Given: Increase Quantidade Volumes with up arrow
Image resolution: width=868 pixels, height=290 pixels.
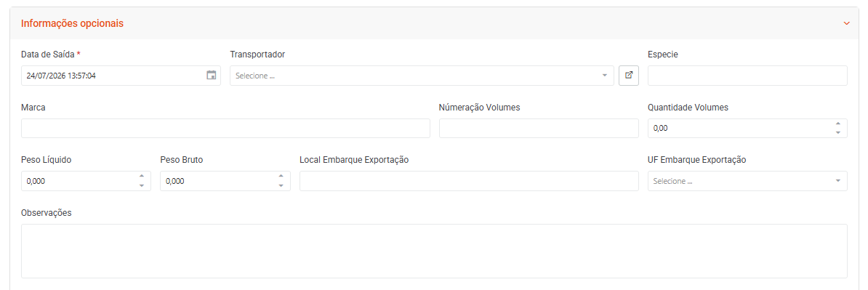Looking at the screenshot, I should pyautogui.click(x=837, y=124).
